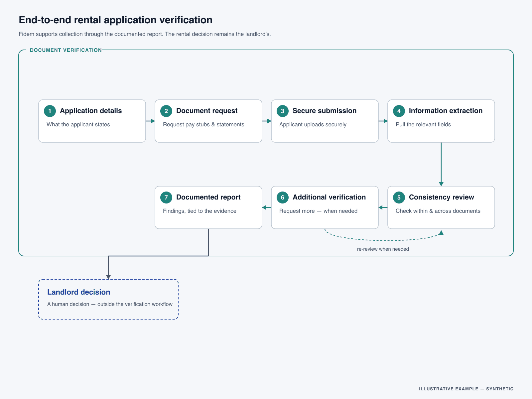Click the step 5 number badge
The image size is (532, 399).
coord(399,198)
